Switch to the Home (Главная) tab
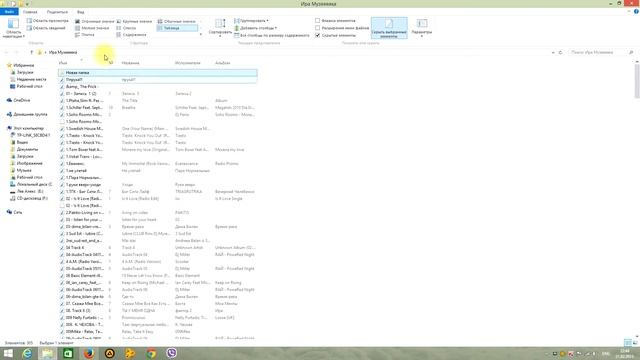640x360 pixels. (30, 12)
